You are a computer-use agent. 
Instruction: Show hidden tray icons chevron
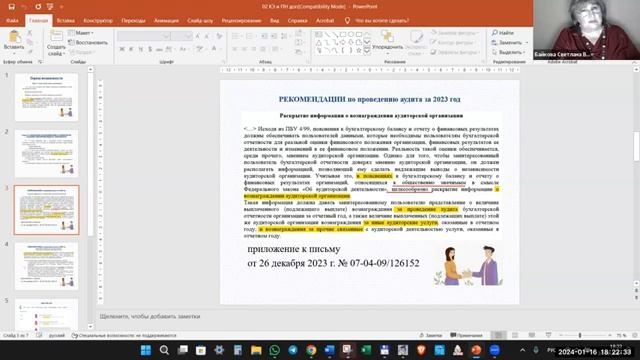(522, 350)
